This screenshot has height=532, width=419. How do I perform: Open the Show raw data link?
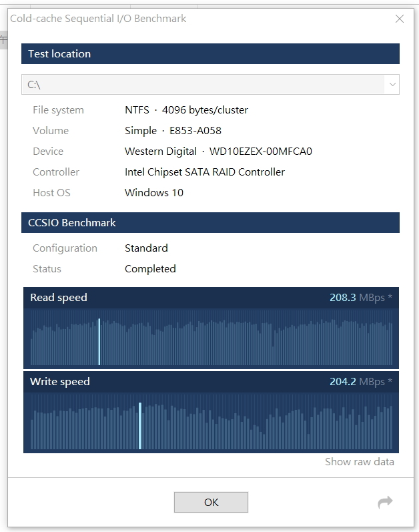click(x=359, y=462)
